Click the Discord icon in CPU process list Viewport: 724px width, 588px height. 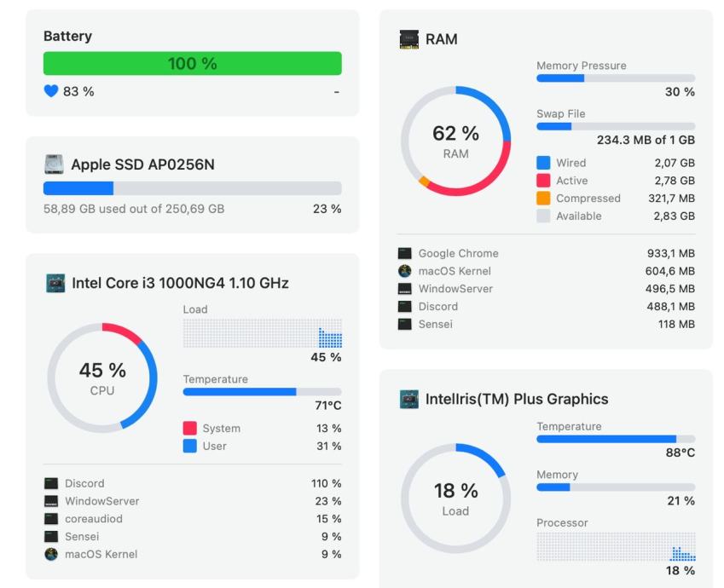(x=51, y=483)
